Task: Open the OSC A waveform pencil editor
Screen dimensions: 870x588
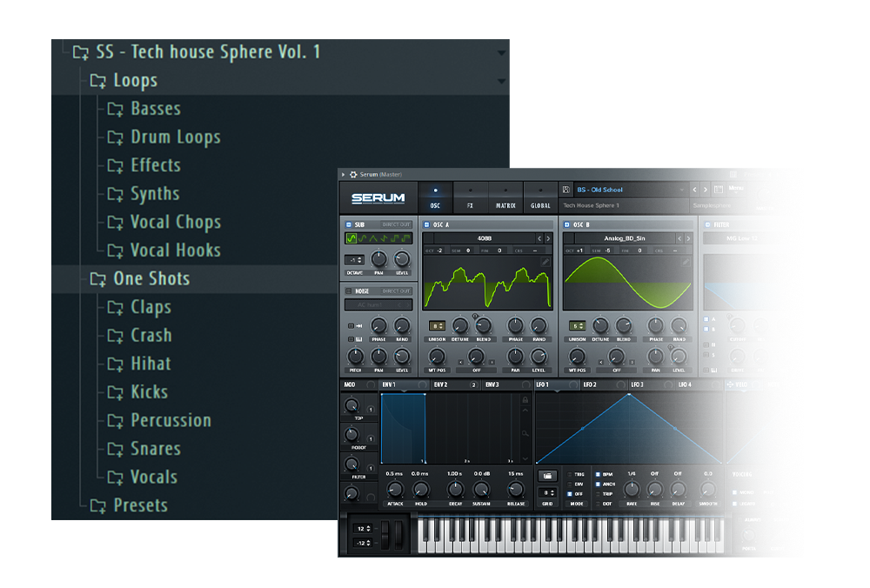Action: click(545, 261)
